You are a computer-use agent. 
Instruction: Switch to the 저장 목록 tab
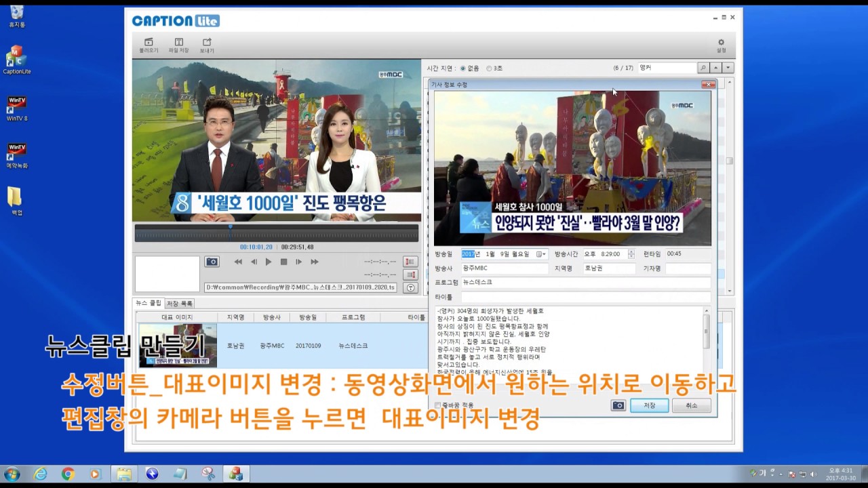click(x=180, y=304)
